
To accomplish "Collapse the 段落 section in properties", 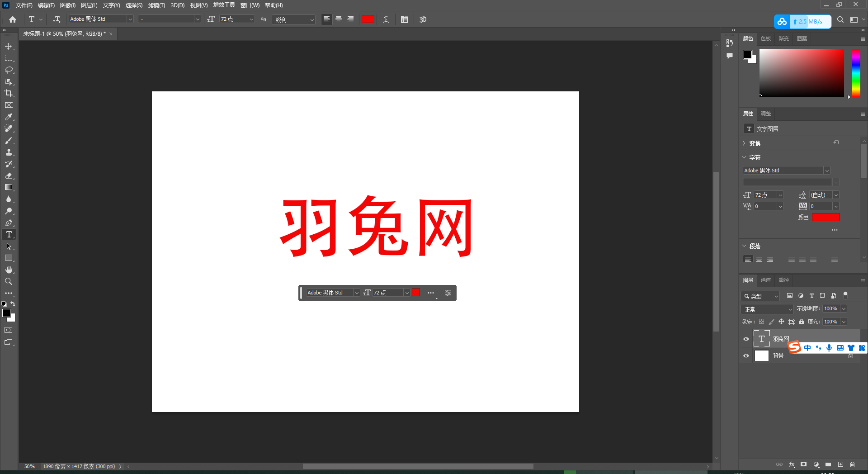I will 744,246.
